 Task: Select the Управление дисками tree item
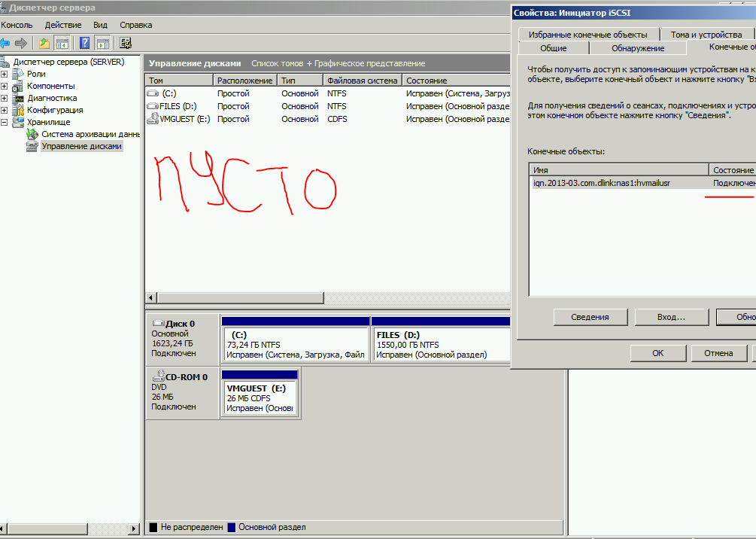click(x=81, y=146)
